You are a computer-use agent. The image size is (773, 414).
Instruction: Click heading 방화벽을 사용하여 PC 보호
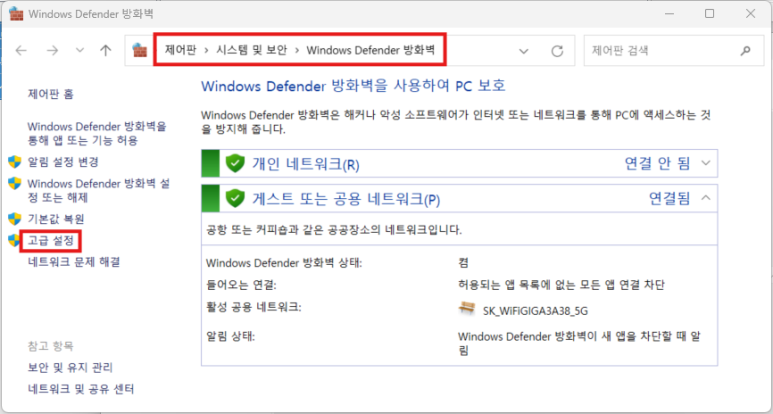pyautogui.click(x=353, y=86)
